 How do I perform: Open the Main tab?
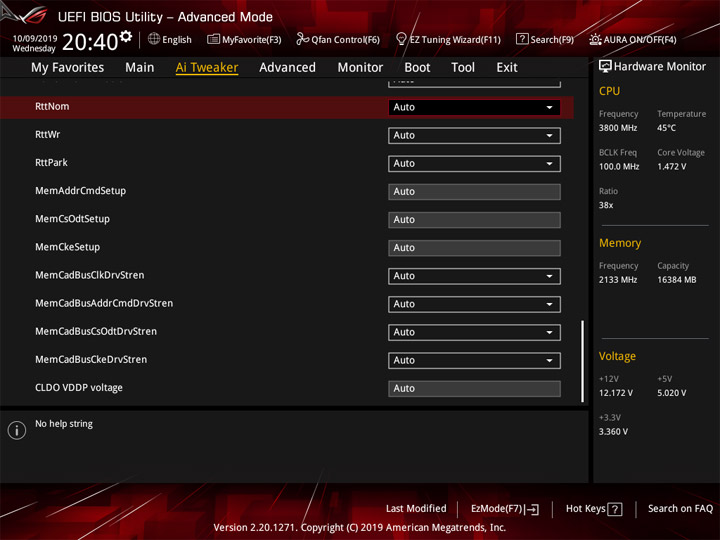click(x=140, y=68)
